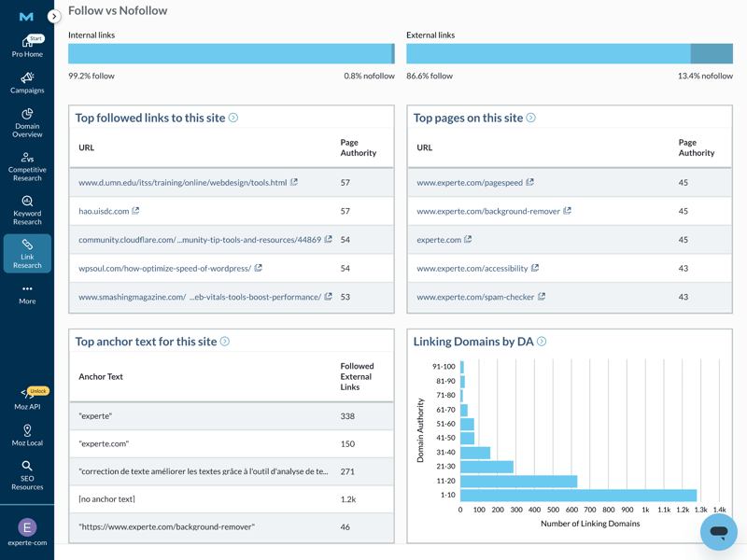Show help for Top followed links
Image resolution: width=747 pixels, height=560 pixels.
coord(233,118)
